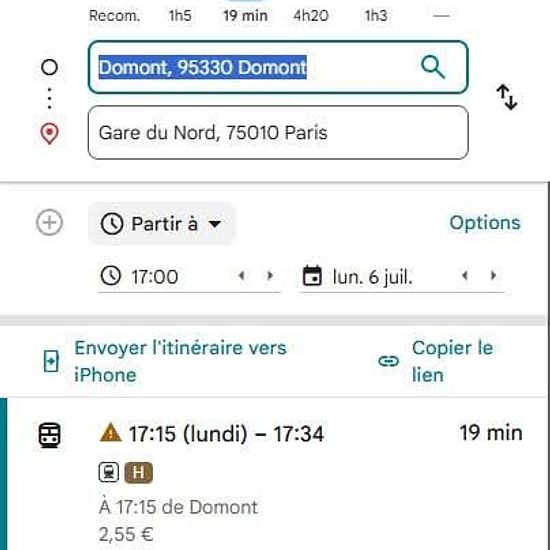Click the orange warning triangle on 17:15 trip
Screen dimensions: 550x550
(110, 432)
